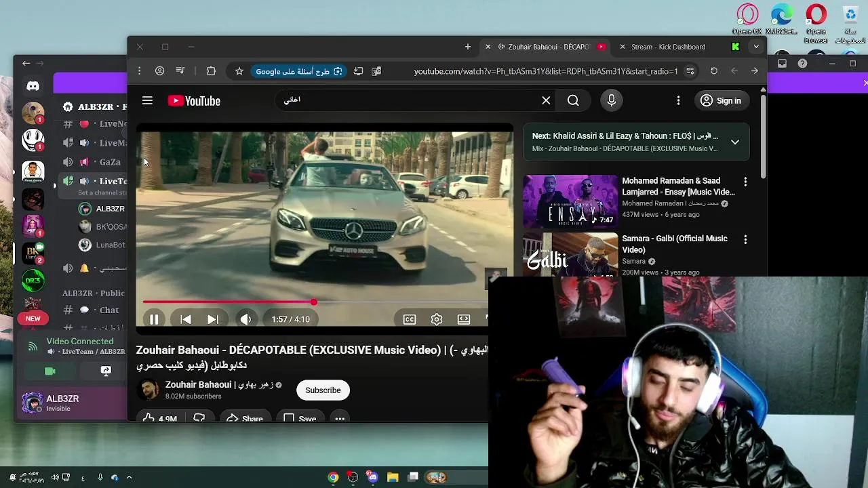Image resolution: width=868 pixels, height=488 pixels.
Task: Open the browser three-dot menu
Action: tap(139, 71)
